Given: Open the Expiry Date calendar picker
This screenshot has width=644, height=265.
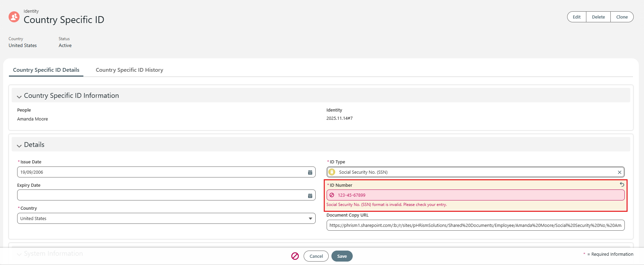Looking at the screenshot, I should tap(310, 196).
